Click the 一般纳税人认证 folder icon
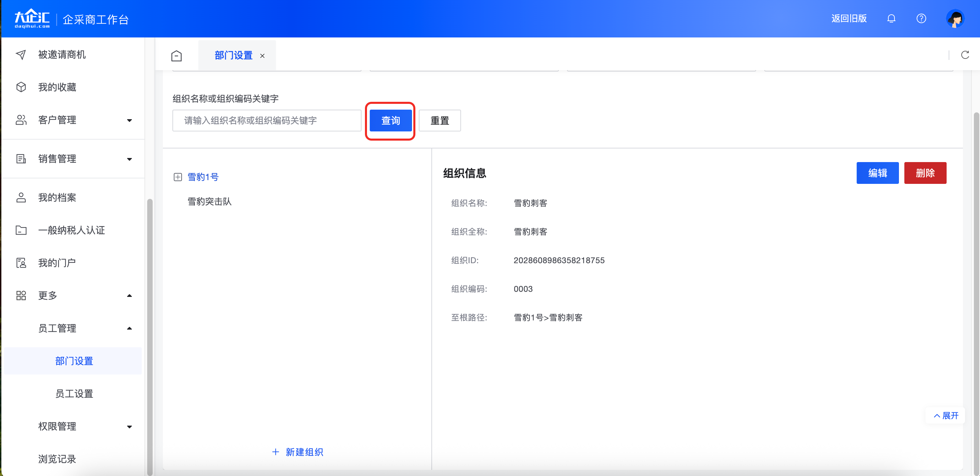The image size is (980, 476). (21, 230)
